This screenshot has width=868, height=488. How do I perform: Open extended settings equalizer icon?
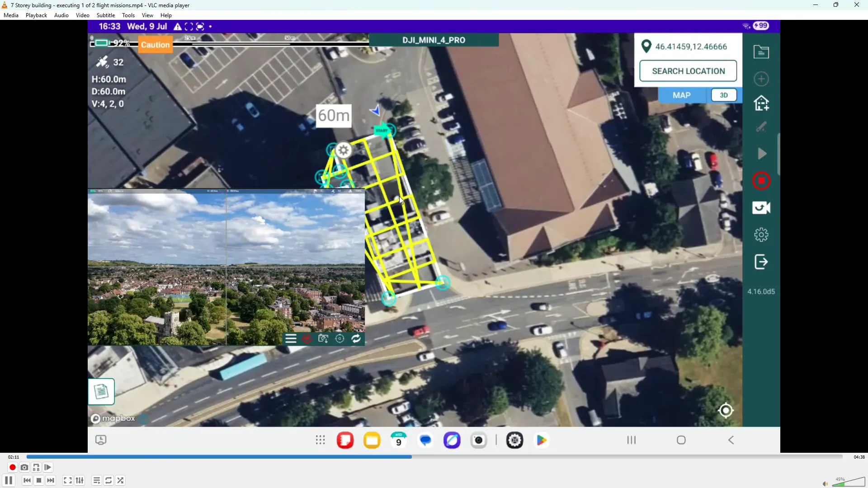(x=80, y=481)
